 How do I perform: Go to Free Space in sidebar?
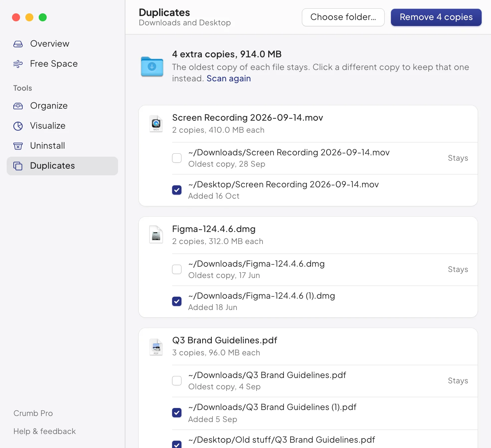(62, 64)
